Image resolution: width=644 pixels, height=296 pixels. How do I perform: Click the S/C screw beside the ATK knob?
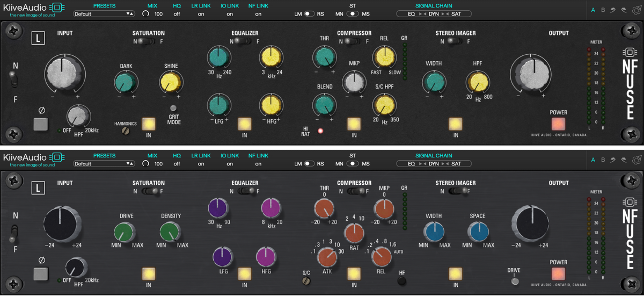click(307, 280)
